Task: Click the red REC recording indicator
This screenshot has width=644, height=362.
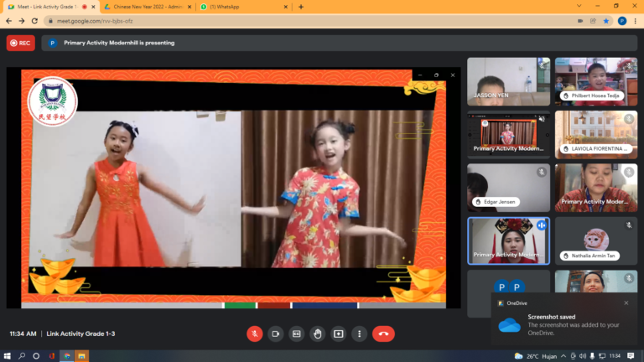Action: (x=21, y=42)
